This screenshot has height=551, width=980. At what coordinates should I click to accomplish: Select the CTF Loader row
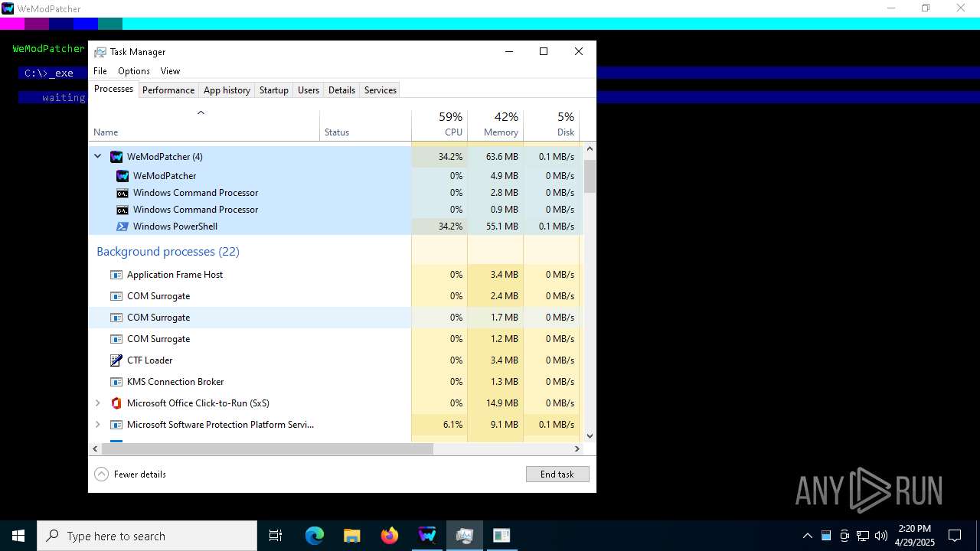pos(335,360)
